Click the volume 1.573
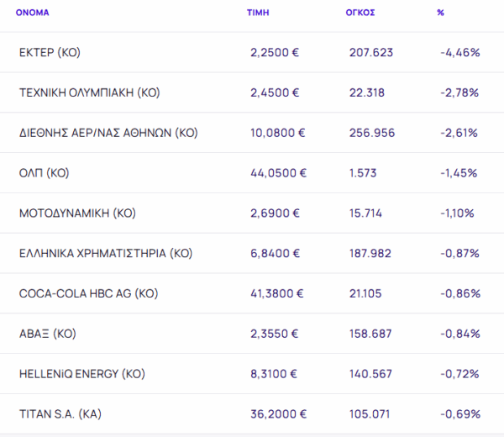This screenshot has height=437, width=504. click(x=363, y=173)
